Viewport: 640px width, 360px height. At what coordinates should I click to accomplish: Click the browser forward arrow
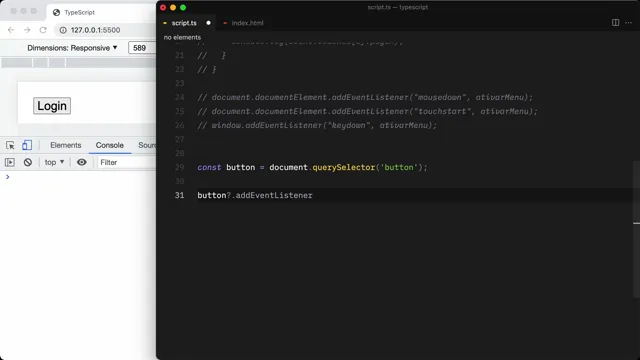27,30
